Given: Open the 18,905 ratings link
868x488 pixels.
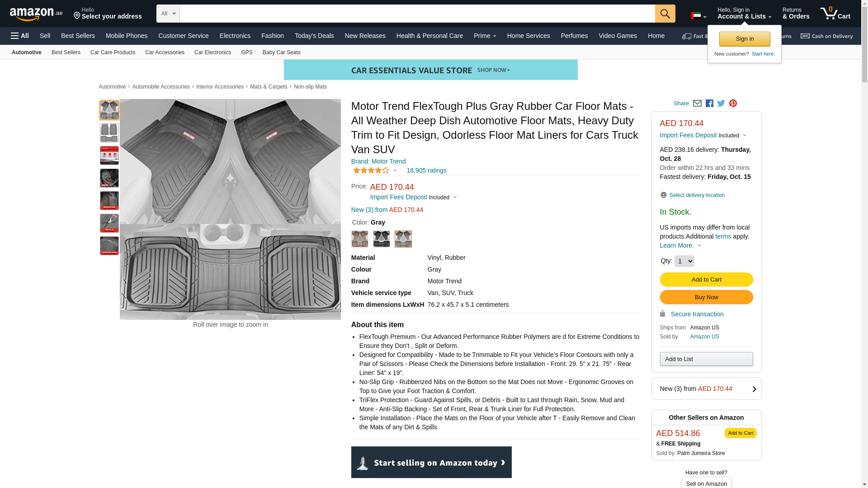Looking at the screenshot, I should 426,170.
